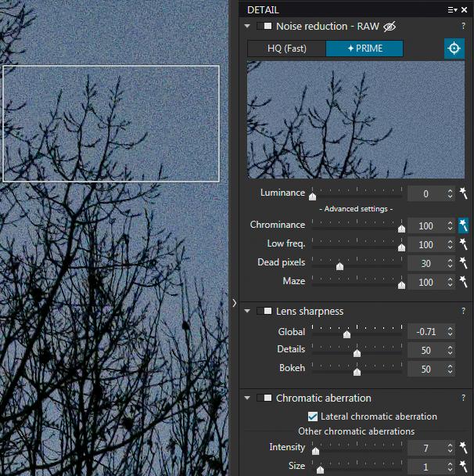The width and height of the screenshot is (474, 476).
Task: Click the Low freq. slider handle
Action: [x=401, y=247]
